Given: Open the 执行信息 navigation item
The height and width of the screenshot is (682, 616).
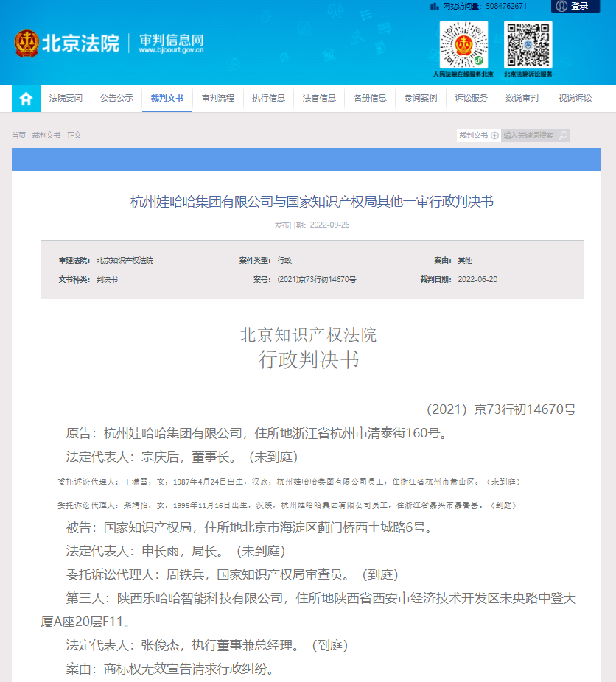Looking at the screenshot, I should [x=269, y=99].
